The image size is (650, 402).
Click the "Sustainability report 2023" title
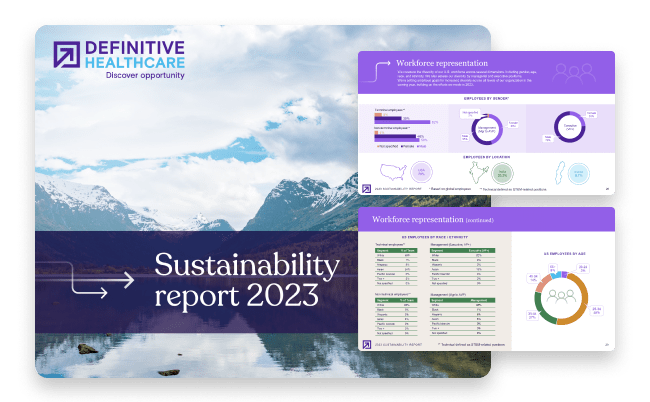point(247,280)
